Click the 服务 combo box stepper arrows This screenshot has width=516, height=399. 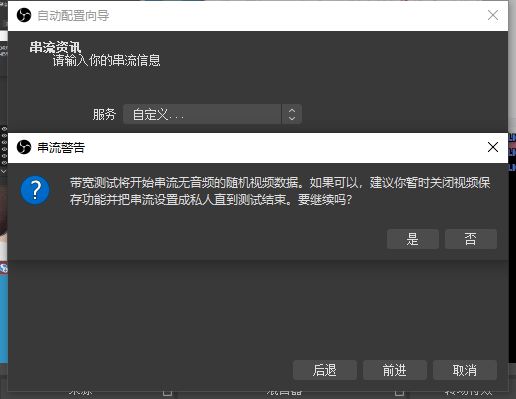[x=292, y=114]
